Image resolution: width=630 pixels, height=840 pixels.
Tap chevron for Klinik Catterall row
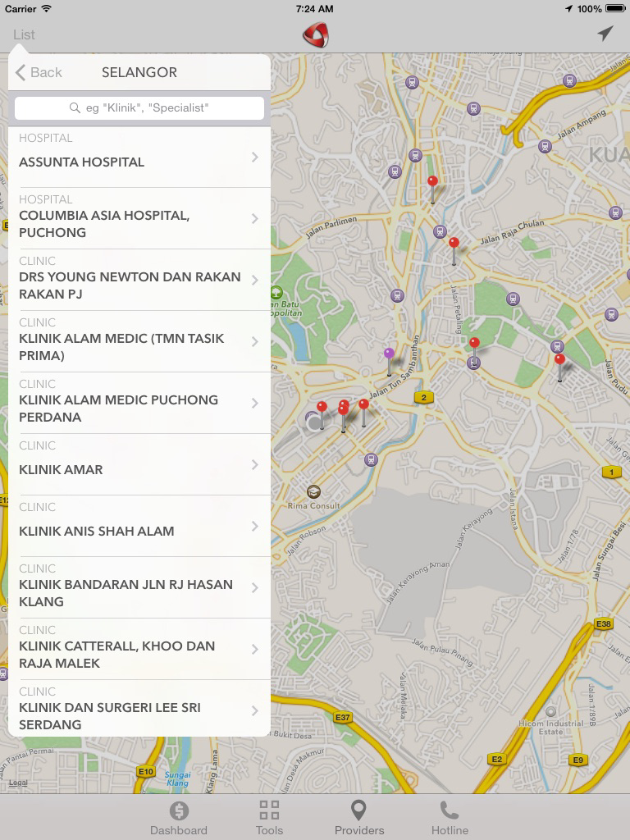tap(255, 650)
